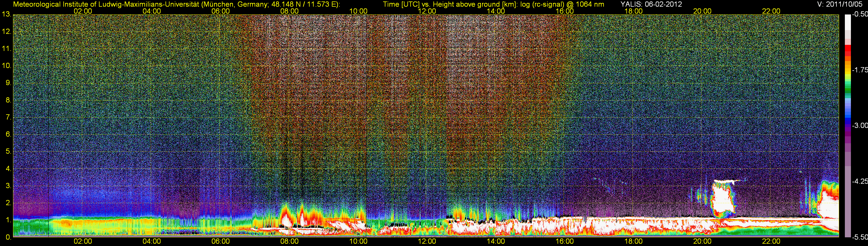Select the 0 km height axis label
Screen dimensions: 868x246
click(8, 237)
